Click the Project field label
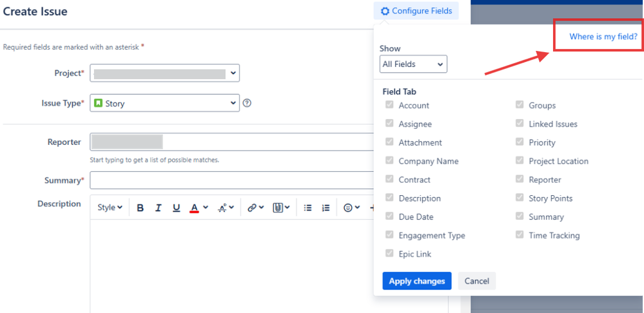The image size is (644, 313). click(70, 73)
